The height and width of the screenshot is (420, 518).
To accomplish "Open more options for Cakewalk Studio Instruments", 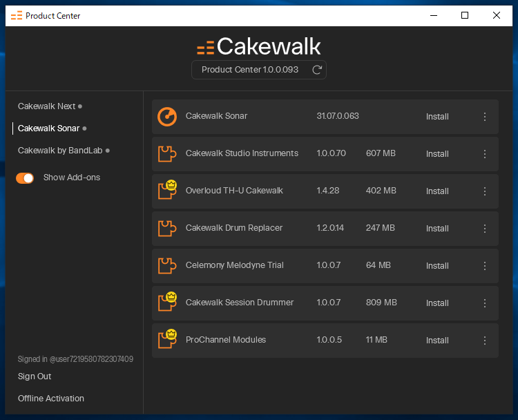I will pos(485,154).
